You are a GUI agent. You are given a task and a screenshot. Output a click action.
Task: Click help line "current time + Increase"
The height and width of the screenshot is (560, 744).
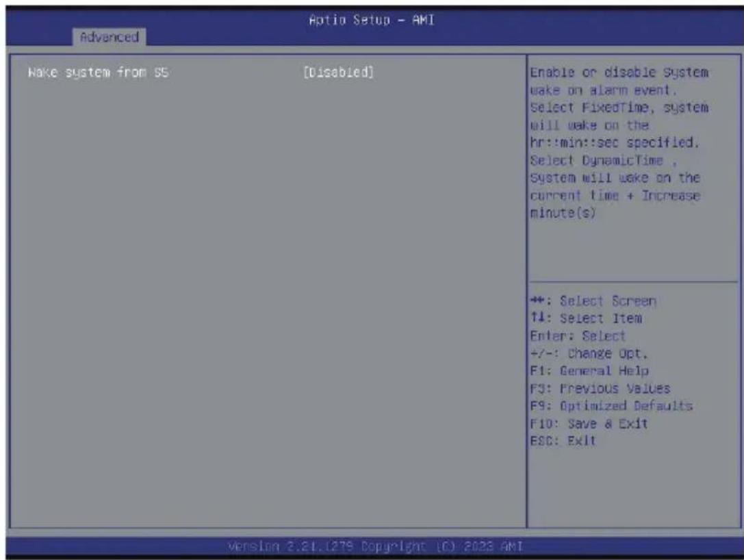[615, 196]
